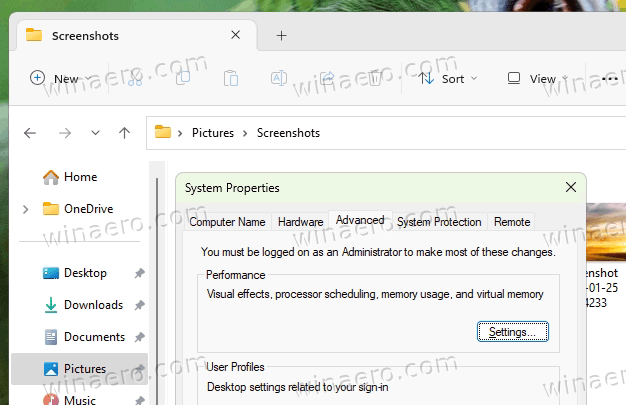
Task: Click the Delete trash icon
Action: pyautogui.click(x=375, y=78)
